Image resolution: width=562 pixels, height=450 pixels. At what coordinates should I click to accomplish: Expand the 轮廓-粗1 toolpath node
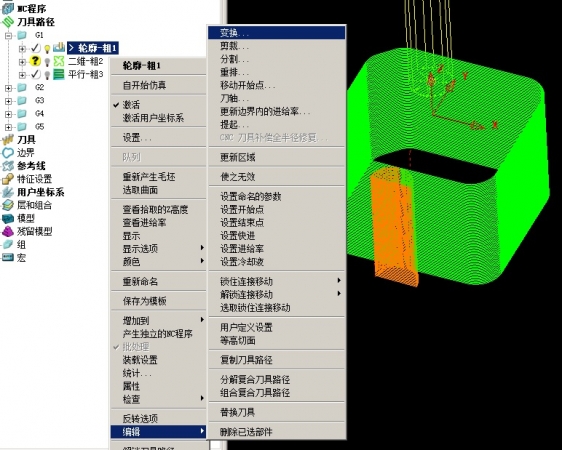click(x=22, y=48)
